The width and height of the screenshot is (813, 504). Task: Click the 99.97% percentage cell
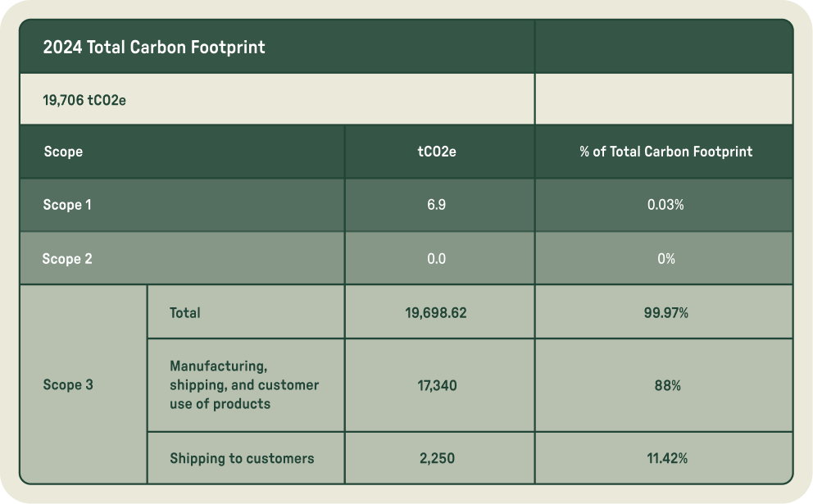[x=665, y=312]
